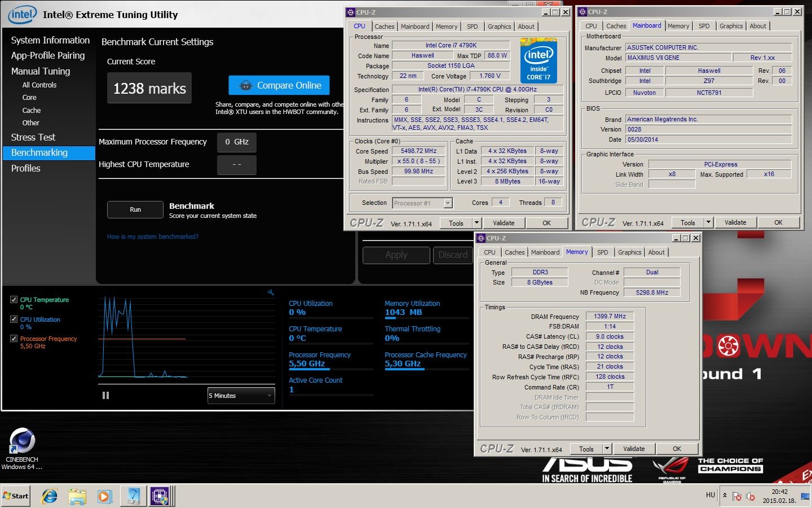Image resolution: width=812 pixels, height=508 pixels.
Task: Select CPU tab in Memory window
Action: point(489,252)
